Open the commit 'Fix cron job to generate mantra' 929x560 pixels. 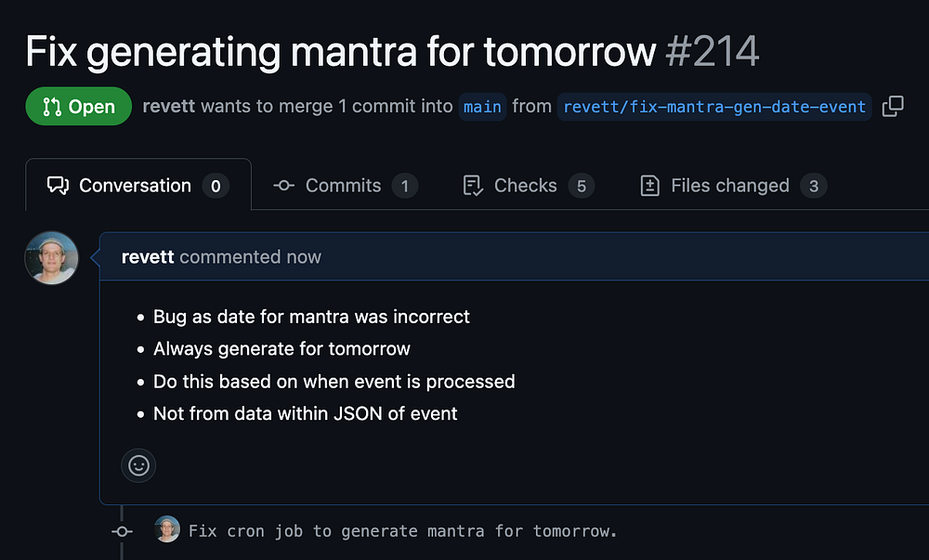tap(402, 531)
